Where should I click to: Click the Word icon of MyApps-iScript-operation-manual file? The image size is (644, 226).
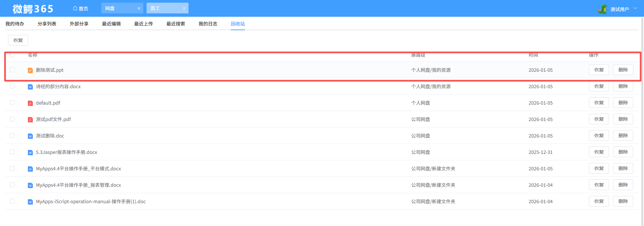(x=30, y=202)
